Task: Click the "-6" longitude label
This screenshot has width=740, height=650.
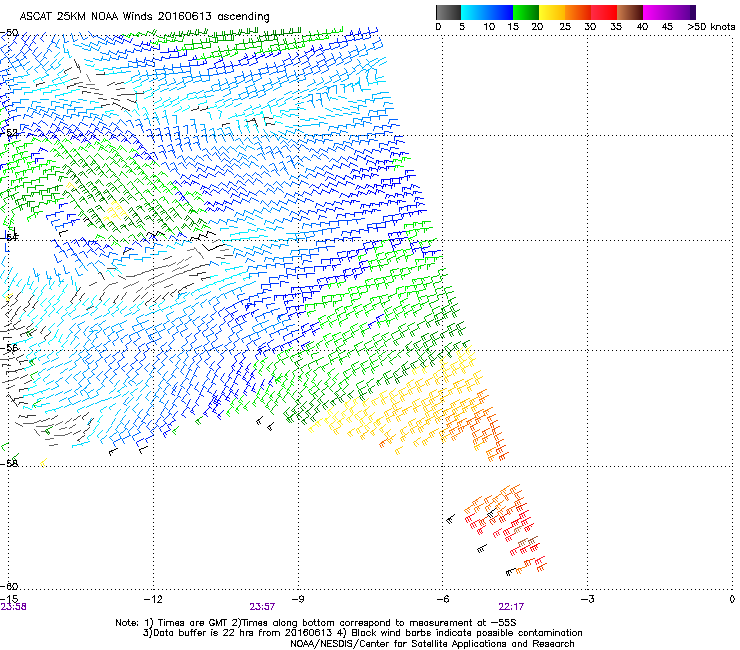Action: pos(442,599)
